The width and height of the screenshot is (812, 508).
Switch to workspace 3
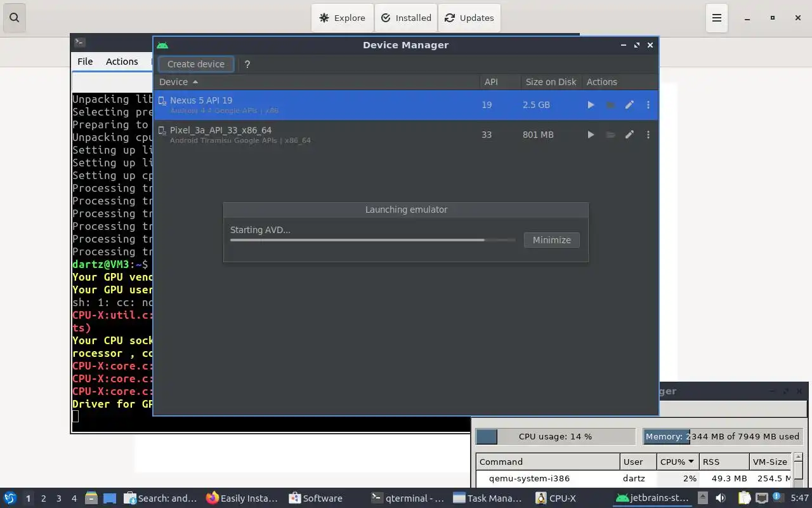(58, 498)
